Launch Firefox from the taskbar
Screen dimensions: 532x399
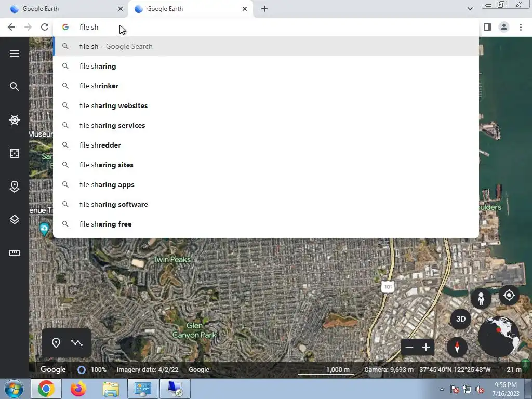click(x=78, y=389)
